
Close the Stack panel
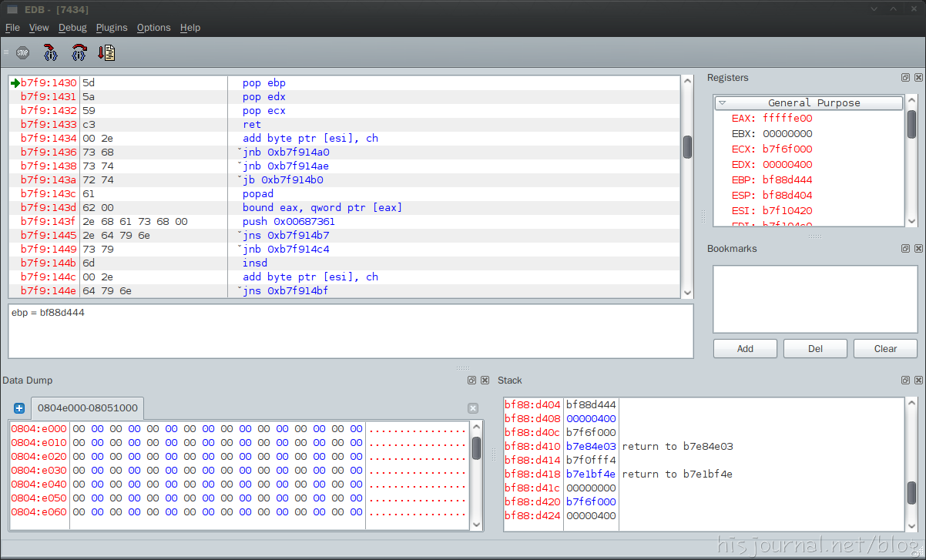[918, 381]
